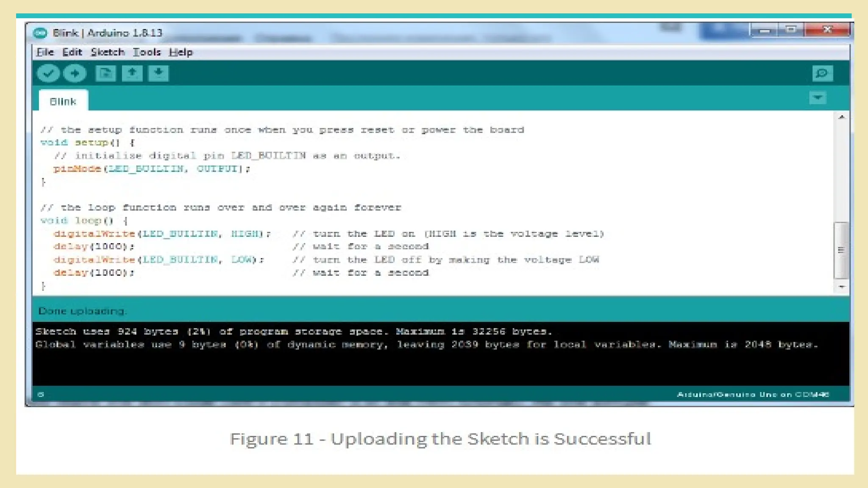Click the Arduino/Genuino Uno board status text
Viewport: 868px width, 488px height.
tap(752, 394)
